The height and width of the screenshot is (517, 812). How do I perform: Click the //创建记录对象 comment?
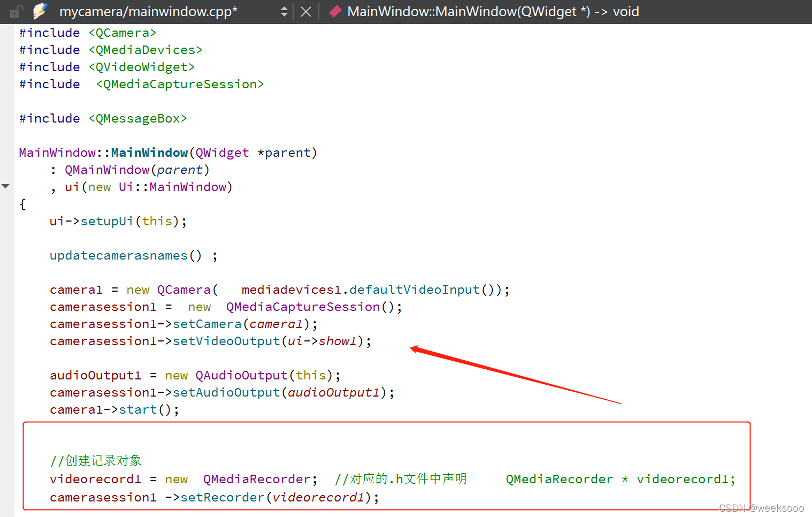[96, 460]
